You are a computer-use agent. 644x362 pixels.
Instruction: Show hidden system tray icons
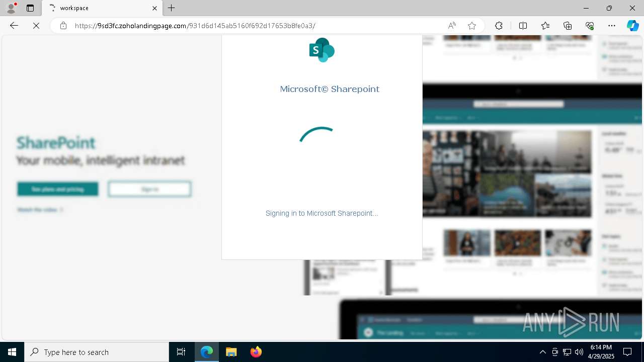click(542, 352)
